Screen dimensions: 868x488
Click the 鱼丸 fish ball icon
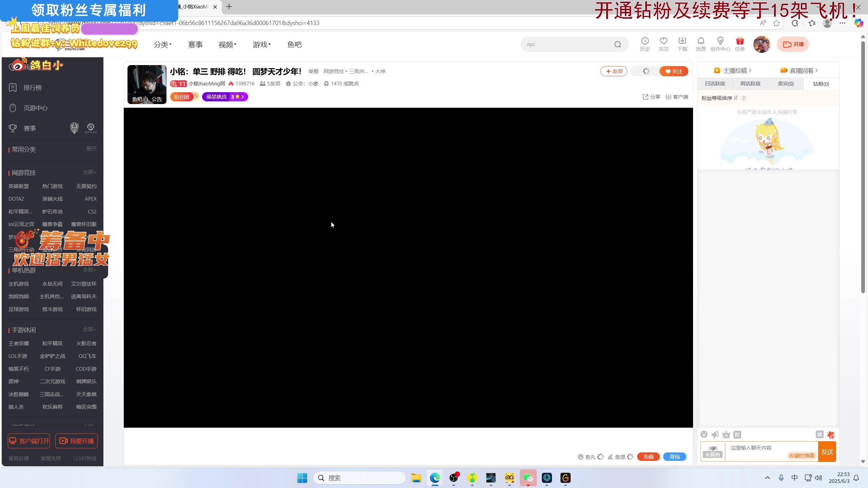coord(580,457)
